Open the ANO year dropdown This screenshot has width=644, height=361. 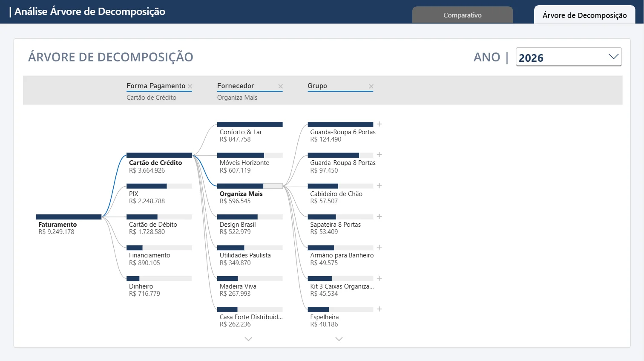569,57
